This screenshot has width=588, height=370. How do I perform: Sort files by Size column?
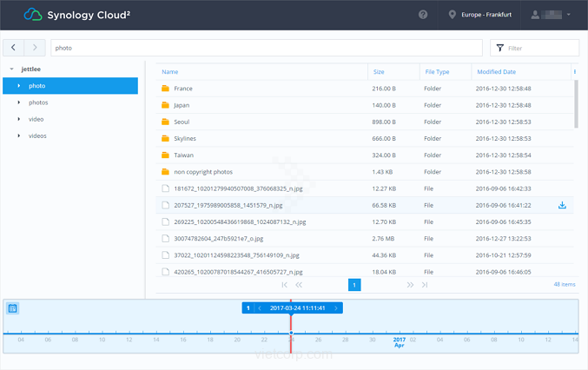tap(379, 72)
